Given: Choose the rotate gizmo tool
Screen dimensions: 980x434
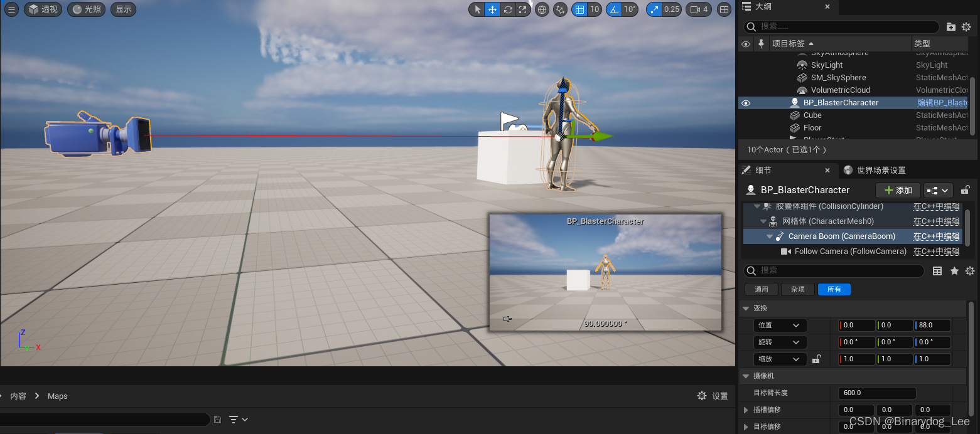Looking at the screenshot, I should coord(508,9).
